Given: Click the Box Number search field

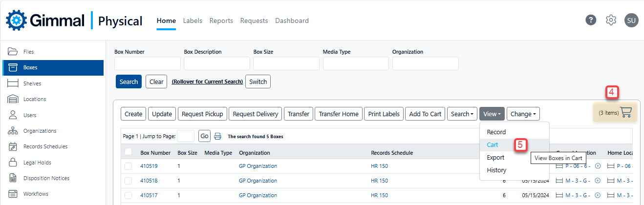Looking at the screenshot, I should pos(147,63).
